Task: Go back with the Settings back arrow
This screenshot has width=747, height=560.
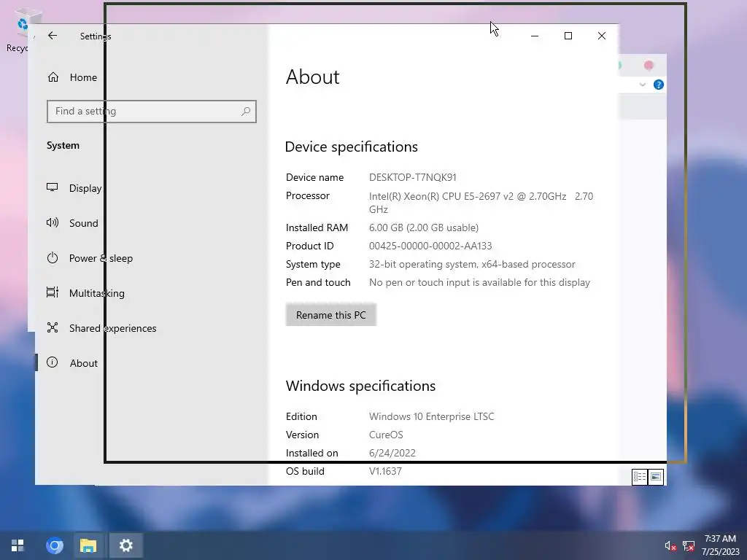Action: coord(53,36)
